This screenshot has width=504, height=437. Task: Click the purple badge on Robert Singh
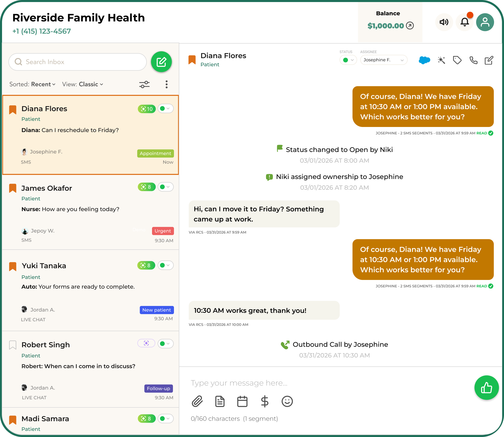pos(146,343)
